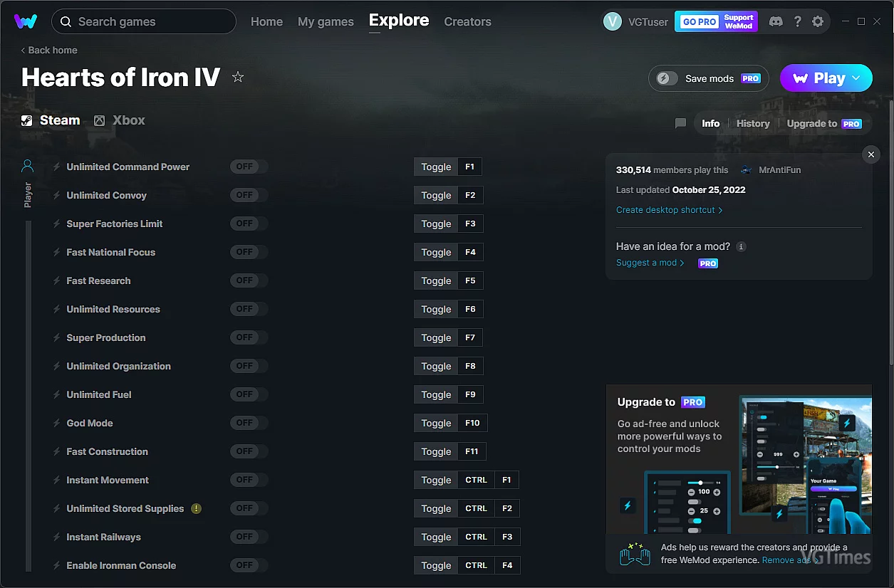Click the Unlimited Organization toggle
This screenshot has width=894, height=588.
point(249,366)
